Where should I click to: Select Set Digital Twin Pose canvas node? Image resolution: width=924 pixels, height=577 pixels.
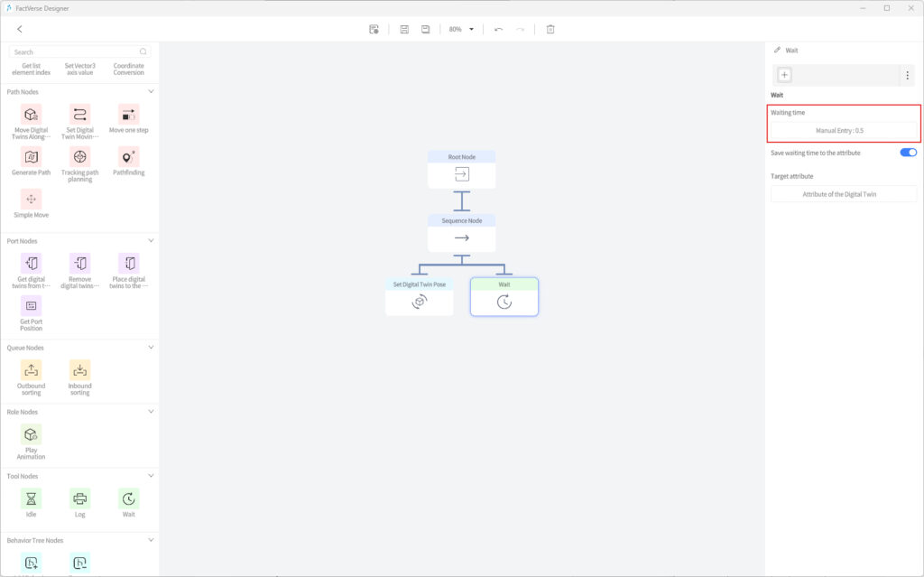(x=419, y=297)
